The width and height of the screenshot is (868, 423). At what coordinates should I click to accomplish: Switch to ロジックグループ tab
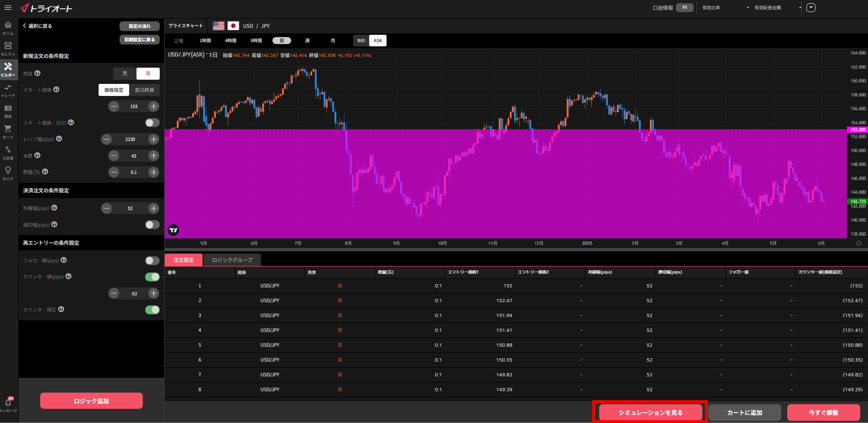232,260
